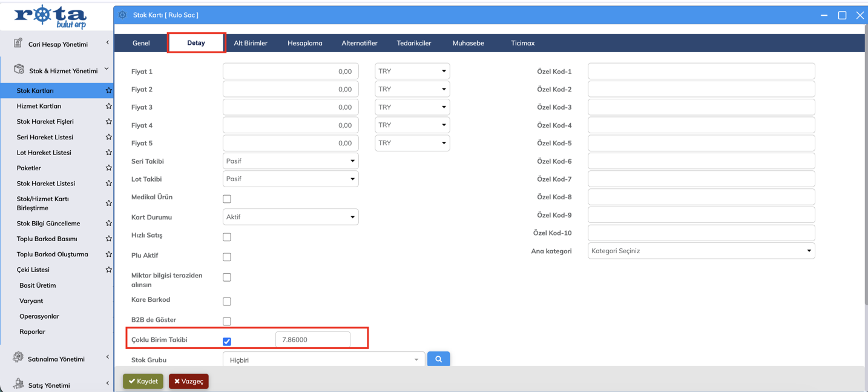868x392 pixels.
Task: Enable the Medikal Ürün checkbox
Action: point(227,199)
